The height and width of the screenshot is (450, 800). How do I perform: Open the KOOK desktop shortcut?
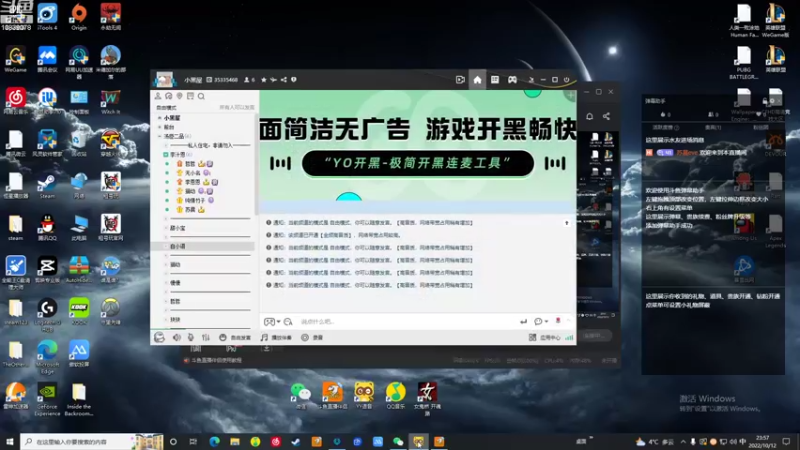point(79,311)
